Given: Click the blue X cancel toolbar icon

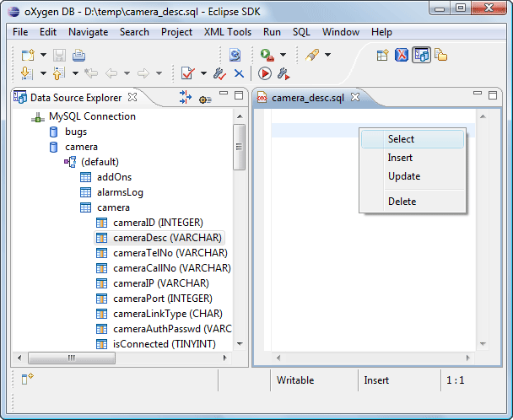Looking at the screenshot, I should point(239,74).
